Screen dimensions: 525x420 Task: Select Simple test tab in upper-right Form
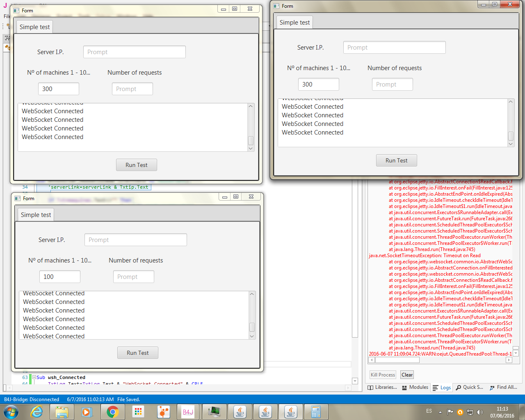tap(294, 23)
